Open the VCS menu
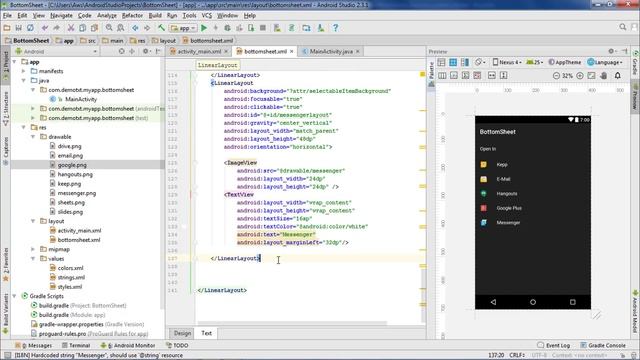 pos(207,16)
